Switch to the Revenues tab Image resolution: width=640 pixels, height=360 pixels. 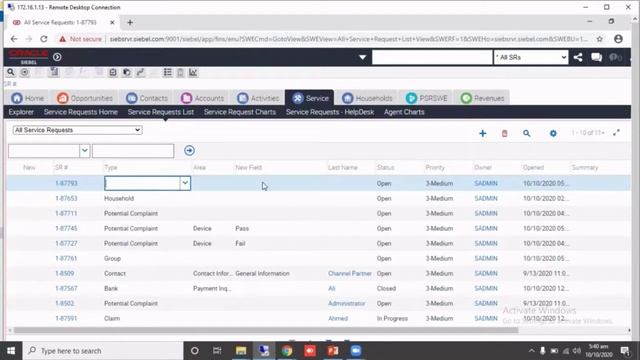[x=482, y=98]
